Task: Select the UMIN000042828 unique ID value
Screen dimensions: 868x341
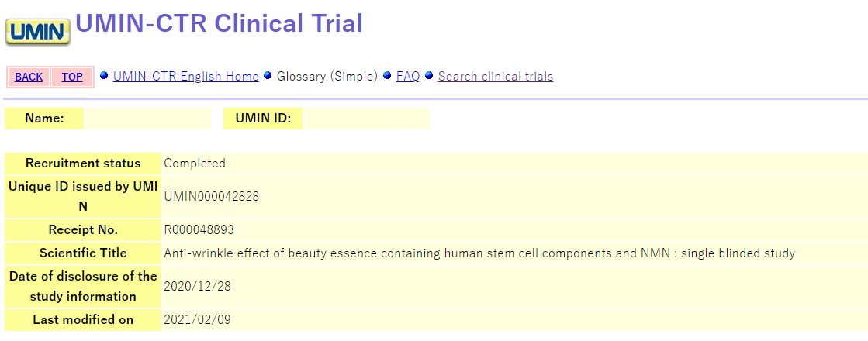Action: click(212, 196)
